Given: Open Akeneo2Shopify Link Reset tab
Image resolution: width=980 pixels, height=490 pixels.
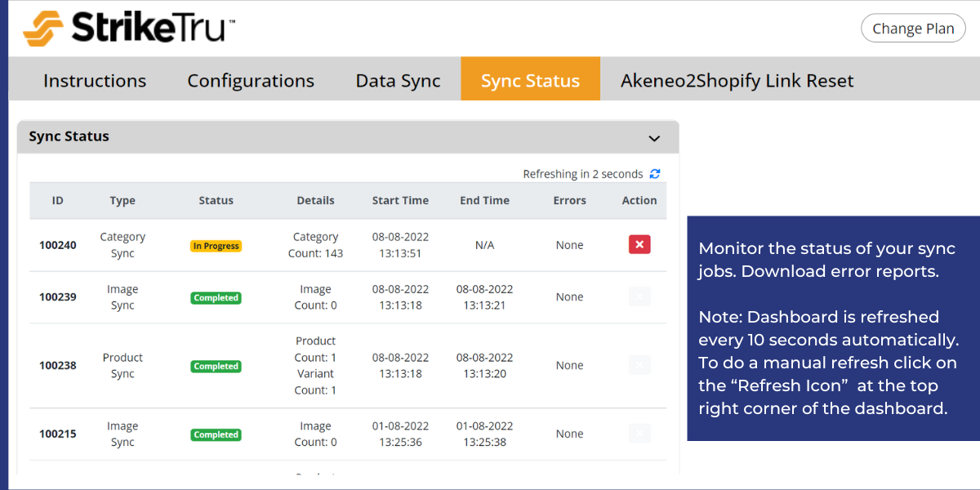Looking at the screenshot, I should (x=737, y=81).
